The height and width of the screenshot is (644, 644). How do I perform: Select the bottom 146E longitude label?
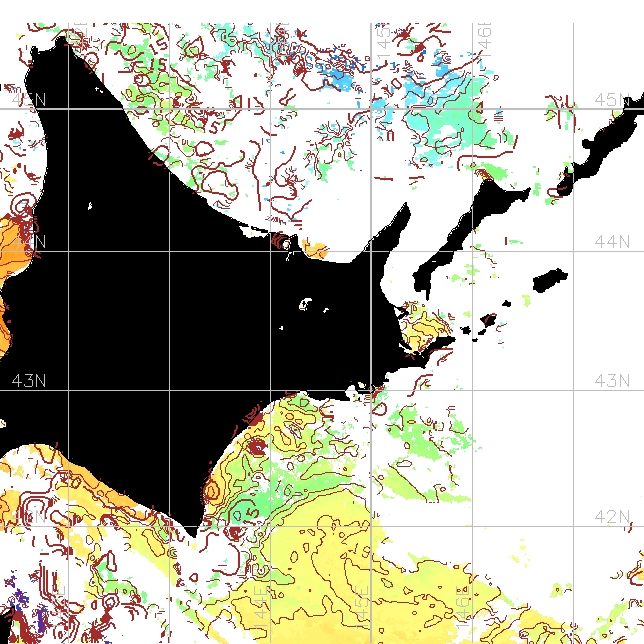click(x=463, y=609)
